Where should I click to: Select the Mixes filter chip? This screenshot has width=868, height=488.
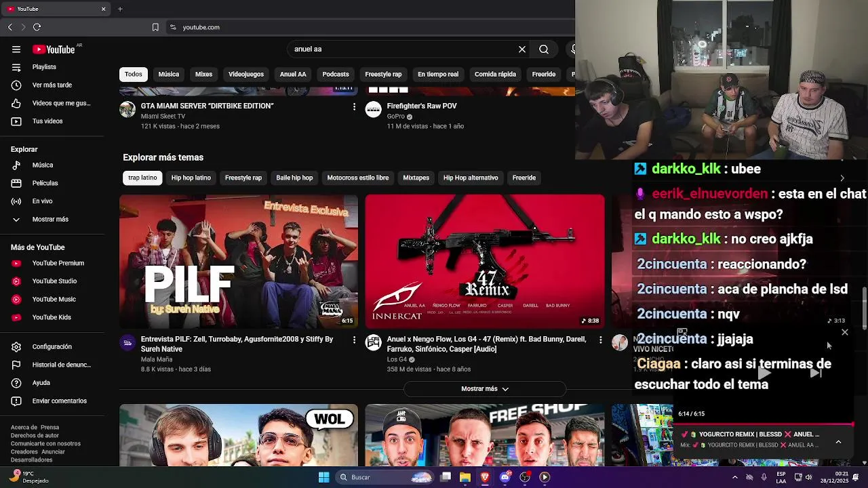[204, 75]
